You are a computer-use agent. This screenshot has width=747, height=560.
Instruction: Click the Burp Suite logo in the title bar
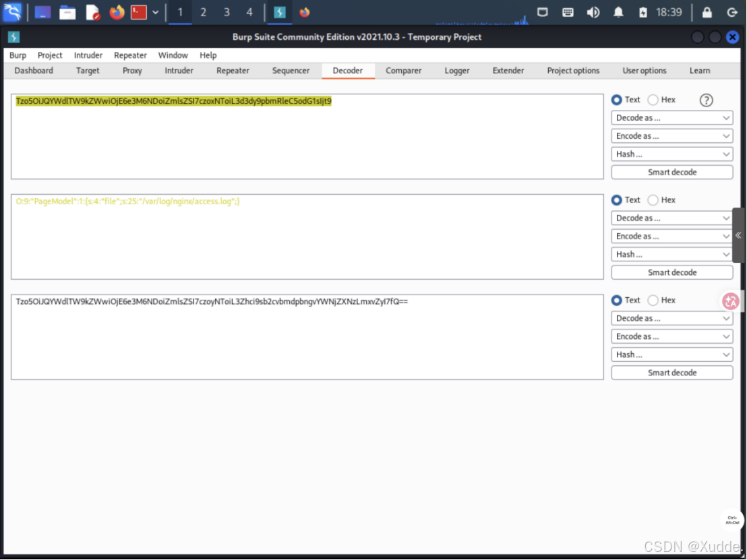(13, 37)
